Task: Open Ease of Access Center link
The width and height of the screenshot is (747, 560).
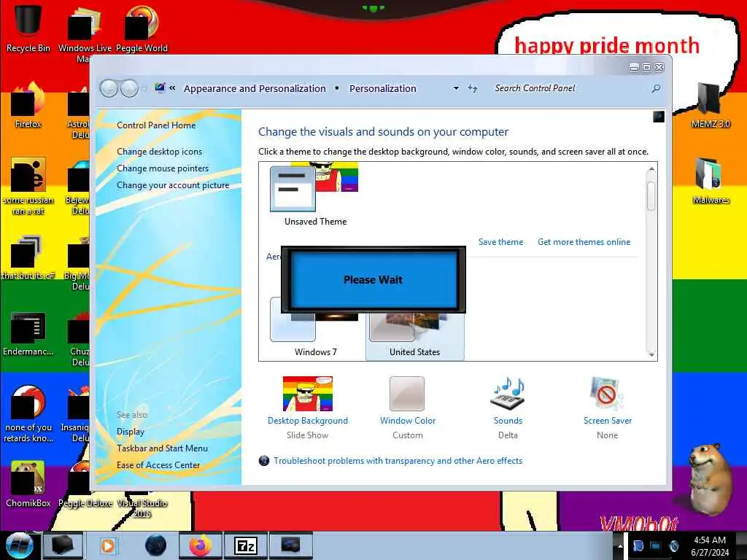Action: [x=158, y=464]
